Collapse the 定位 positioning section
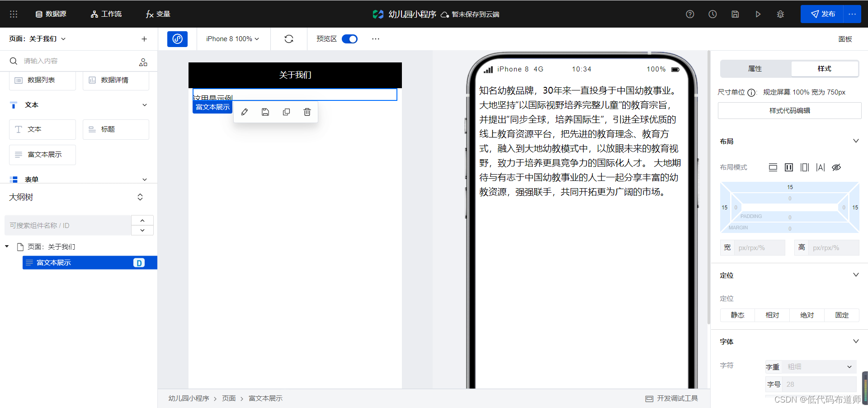This screenshot has width=868, height=408. [856, 275]
